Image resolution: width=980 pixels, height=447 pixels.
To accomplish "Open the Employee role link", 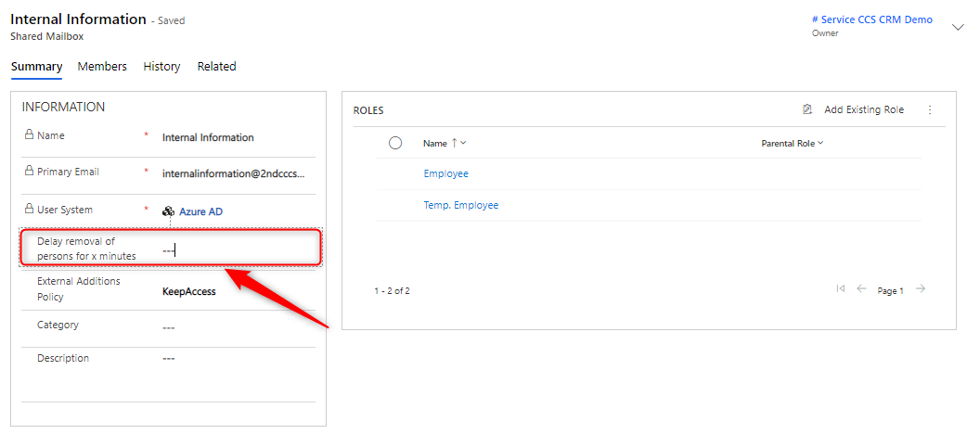I will (446, 173).
